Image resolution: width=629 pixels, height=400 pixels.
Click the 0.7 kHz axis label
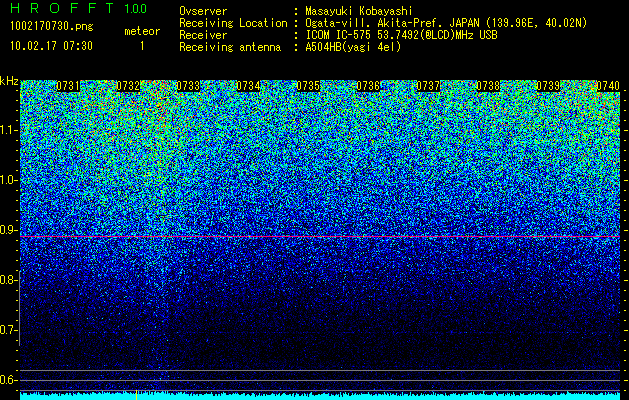(9, 330)
